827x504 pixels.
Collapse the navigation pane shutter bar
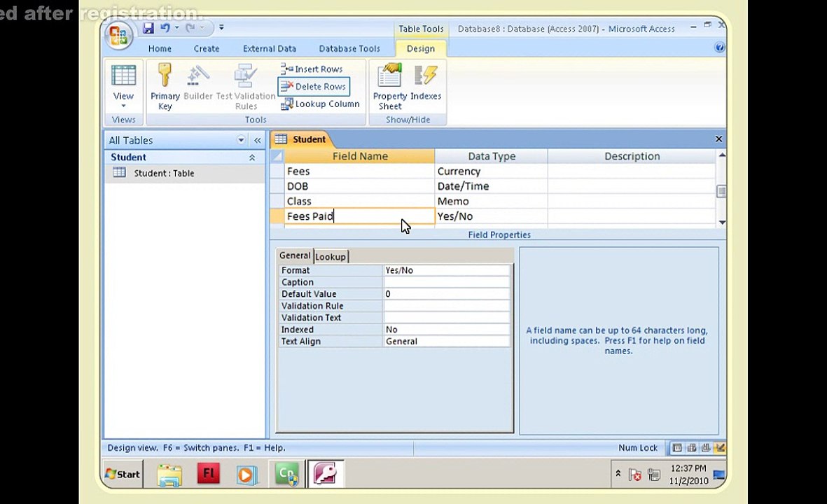tap(258, 140)
